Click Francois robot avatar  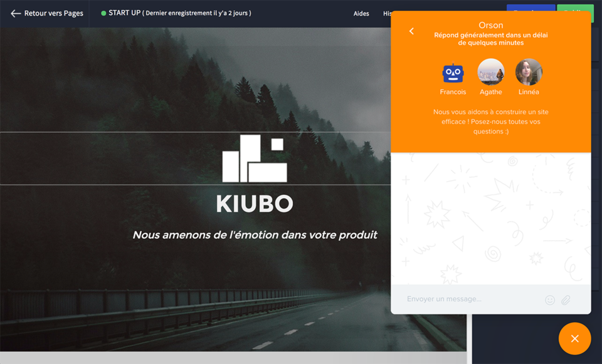pyautogui.click(x=453, y=73)
